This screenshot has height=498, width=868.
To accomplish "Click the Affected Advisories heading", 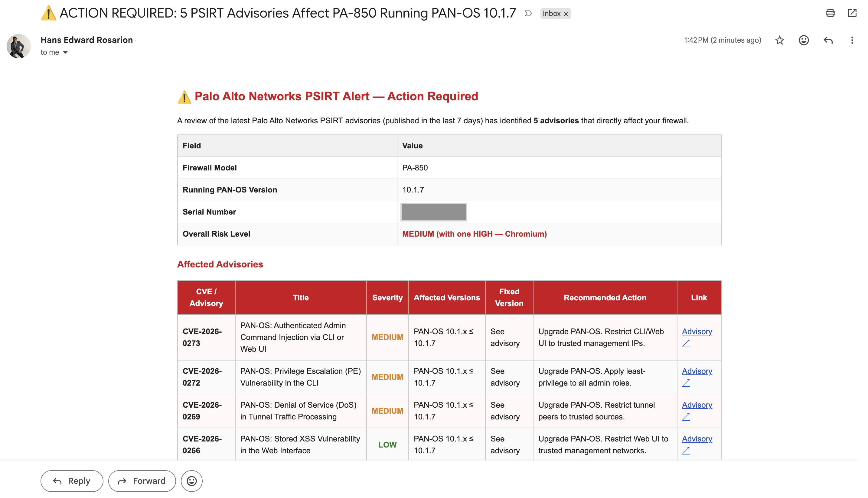I will [x=220, y=264].
